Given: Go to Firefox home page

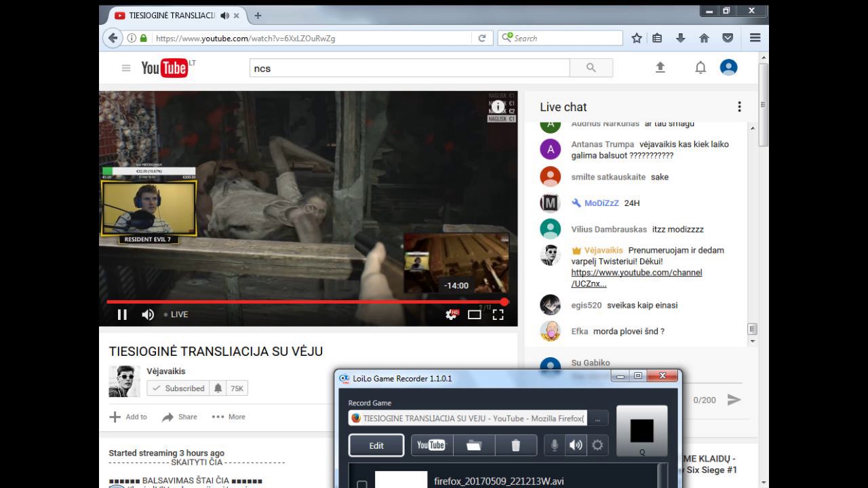Looking at the screenshot, I should coord(704,39).
